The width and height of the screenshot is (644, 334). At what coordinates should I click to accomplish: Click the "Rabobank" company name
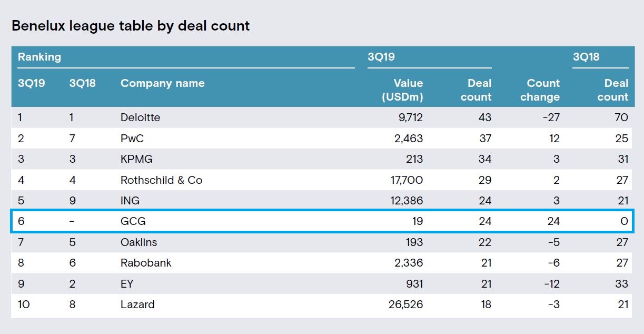coord(146,263)
